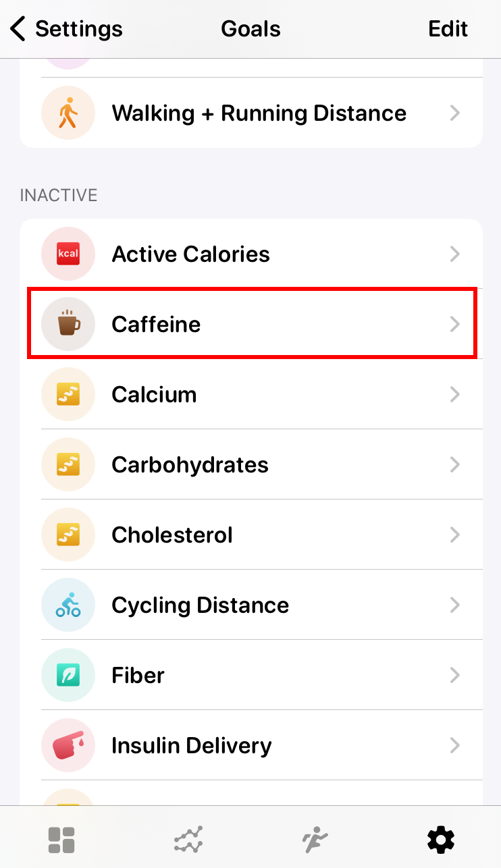The image size is (501, 868).
Task: Tap the Cholesterol nutrition icon
Action: pos(68,535)
